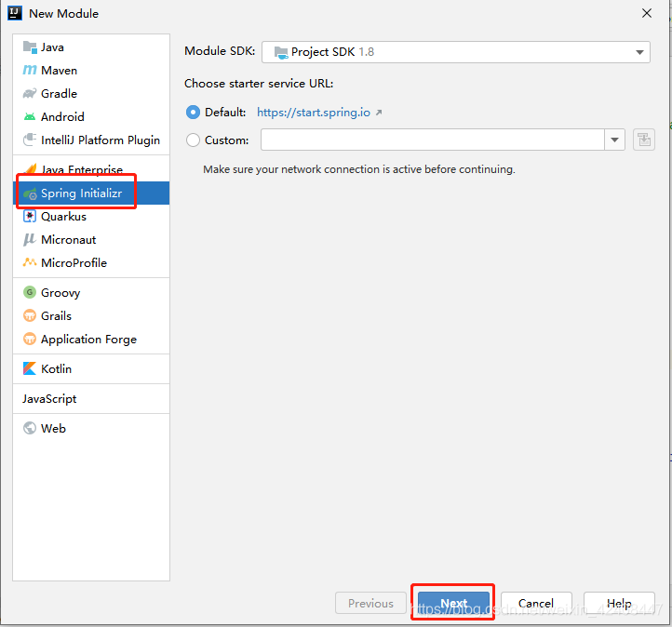The width and height of the screenshot is (672, 627).
Task: Choose Application Forge from the list
Action: (x=88, y=340)
